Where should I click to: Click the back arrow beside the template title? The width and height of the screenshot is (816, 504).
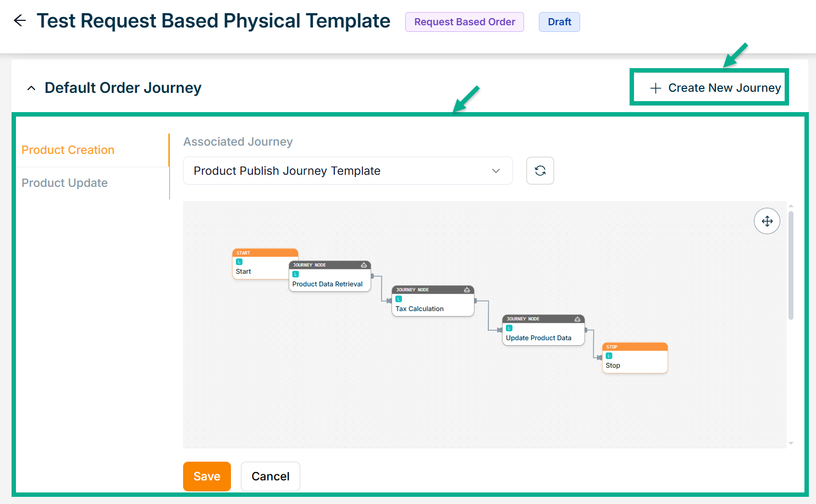click(20, 21)
